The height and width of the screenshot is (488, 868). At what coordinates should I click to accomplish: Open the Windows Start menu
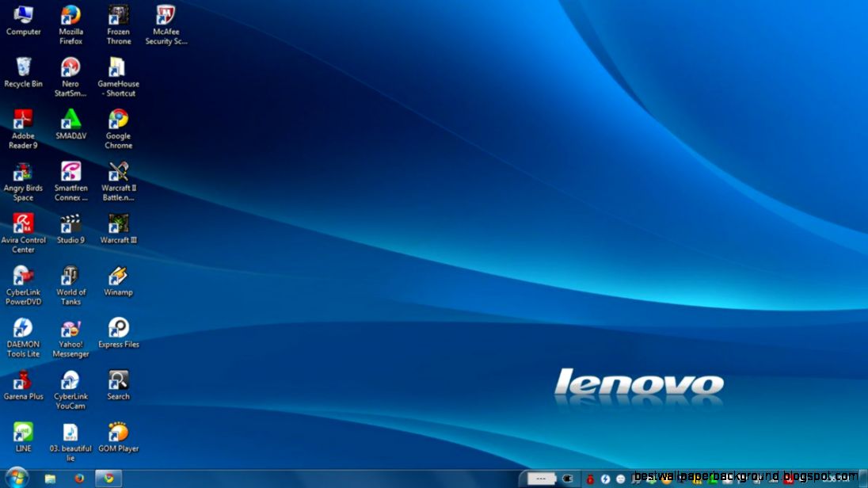[17, 478]
